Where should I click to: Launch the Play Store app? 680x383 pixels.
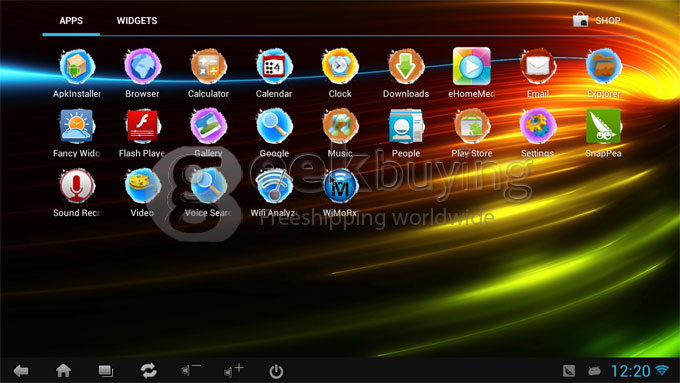click(472, 134)
